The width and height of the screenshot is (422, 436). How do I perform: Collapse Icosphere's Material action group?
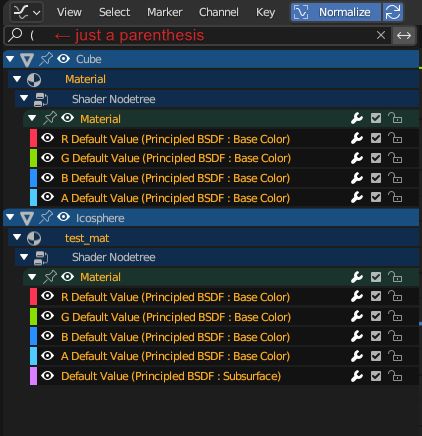point(32,276)
